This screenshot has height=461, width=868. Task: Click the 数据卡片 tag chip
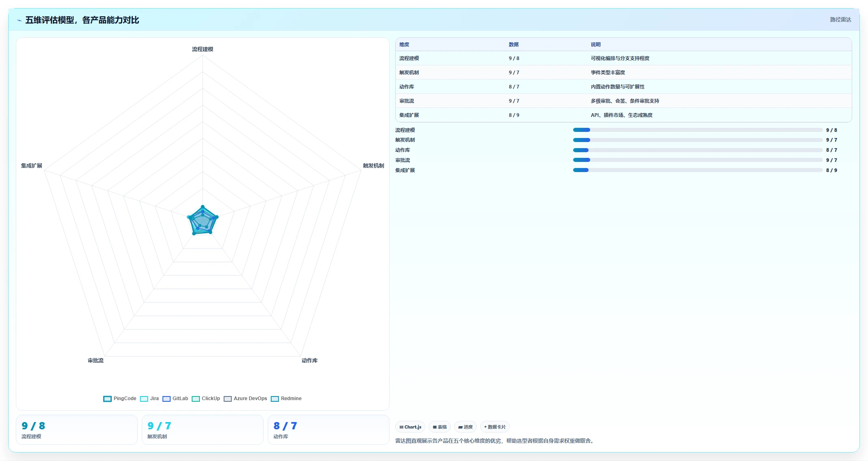pos(495,427)
